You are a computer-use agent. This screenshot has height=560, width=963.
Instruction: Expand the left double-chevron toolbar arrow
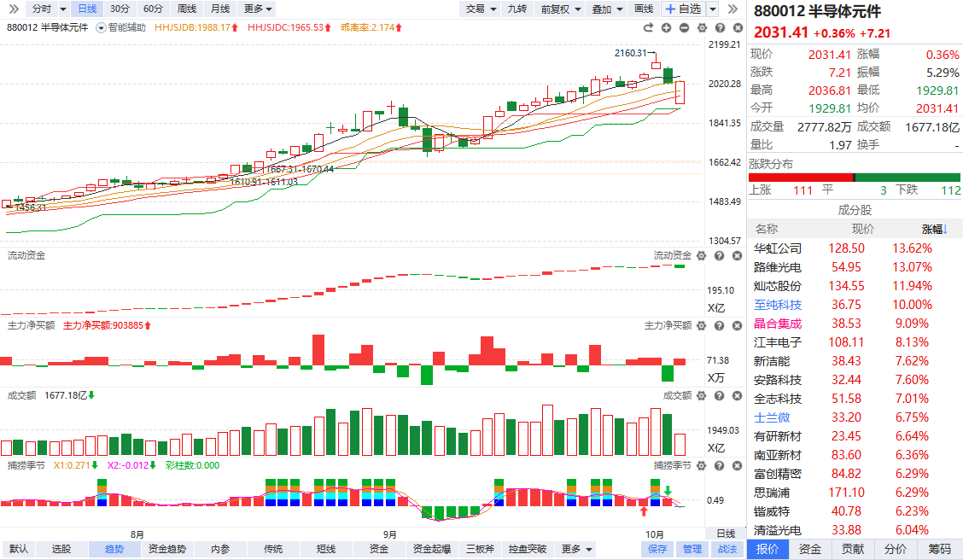pyautogui.click(x=14, y=9)
